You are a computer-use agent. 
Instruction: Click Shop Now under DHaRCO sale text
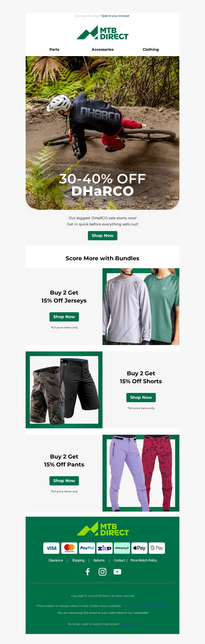click(x=102, y=236)
